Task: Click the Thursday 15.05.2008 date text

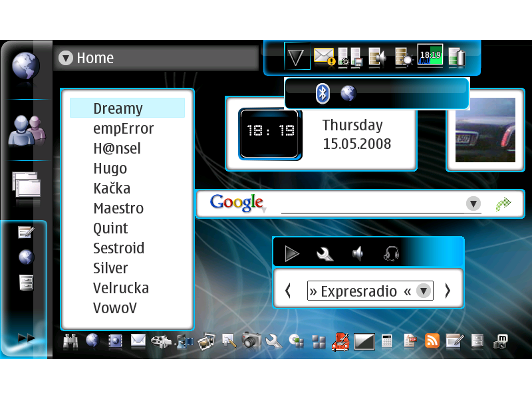Action: (356, 134)
